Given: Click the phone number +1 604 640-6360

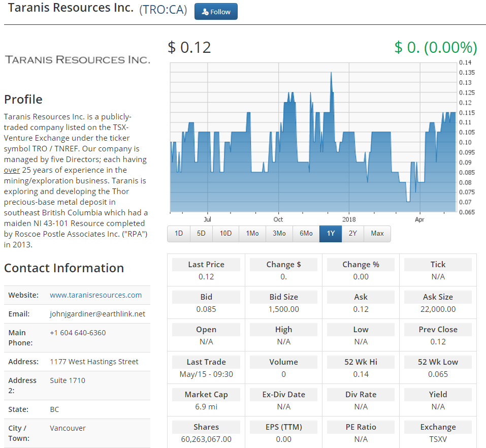Looking at the screenshot, I should point(78,333).
